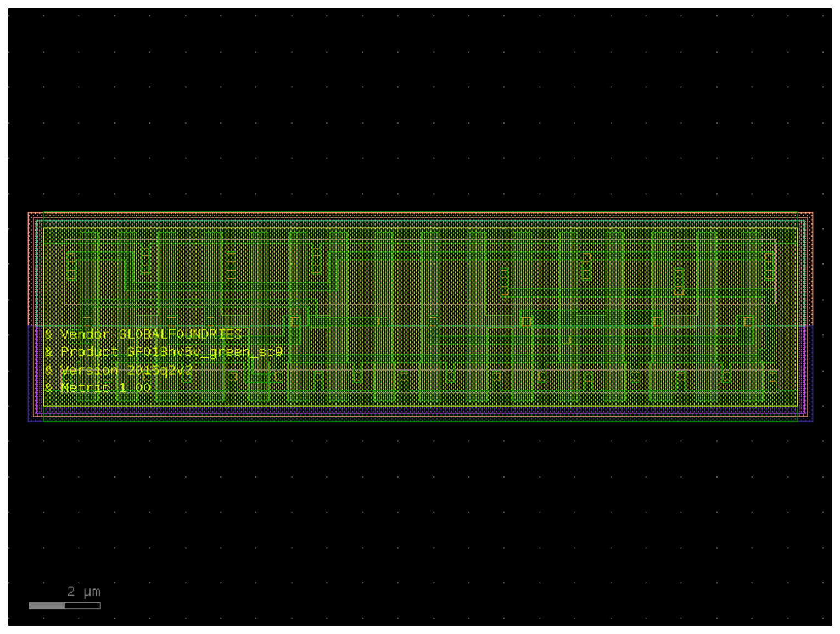Click the "2 µm" scale bar label
The width and height of the screenshot is (840, 634).
pyautogui.click(x=84, y=592)
